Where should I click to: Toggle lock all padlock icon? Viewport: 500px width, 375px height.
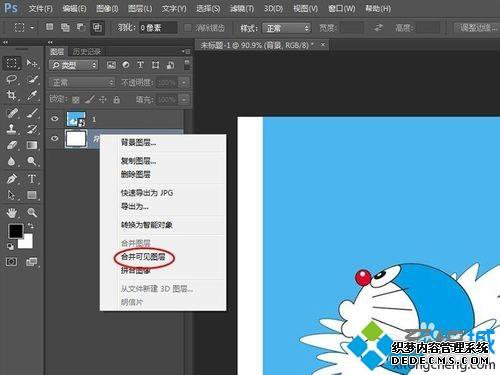[x=116, y=99]
